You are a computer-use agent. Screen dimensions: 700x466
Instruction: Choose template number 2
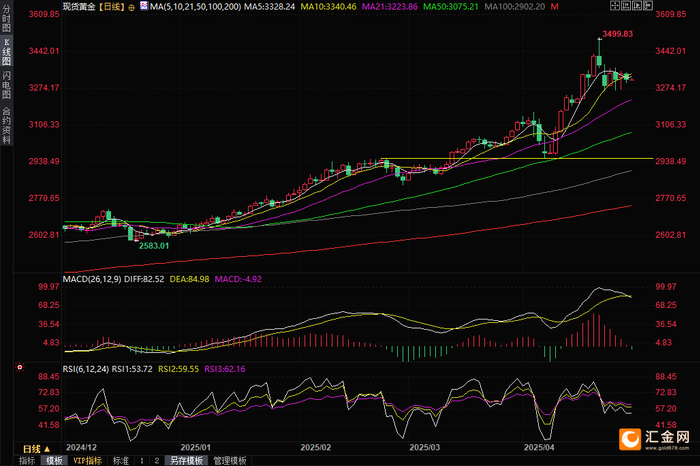tap(157, 461)
